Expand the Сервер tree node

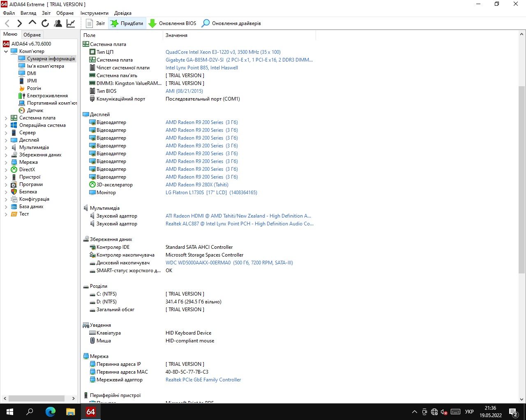tap(6, 133)
